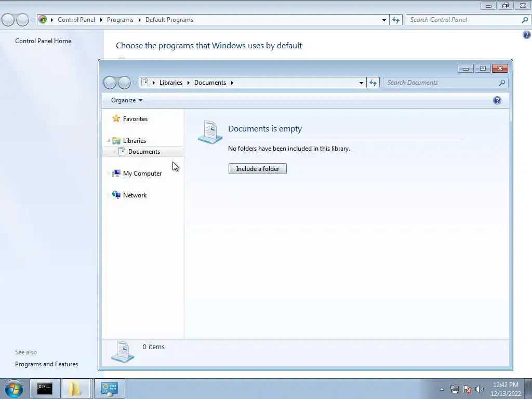This screenshot has height=399, width=532.
Task: Click the Libraries folder icon
Action: [116, 140]
